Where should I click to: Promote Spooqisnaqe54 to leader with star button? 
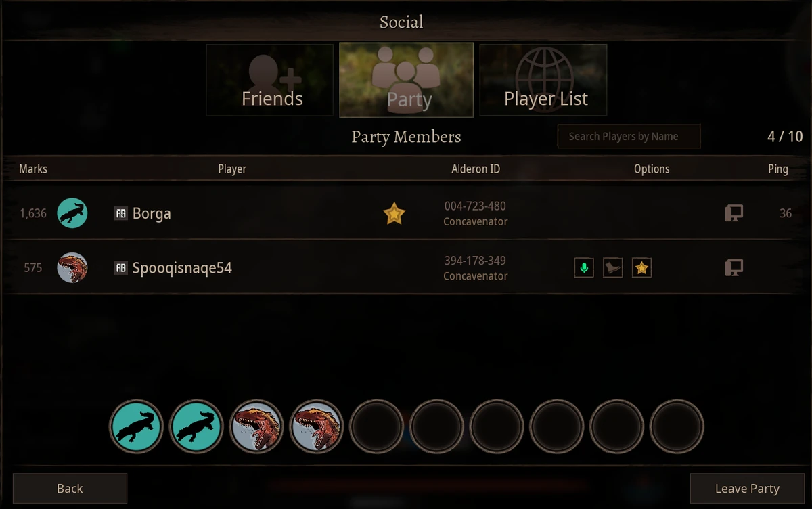641,268
